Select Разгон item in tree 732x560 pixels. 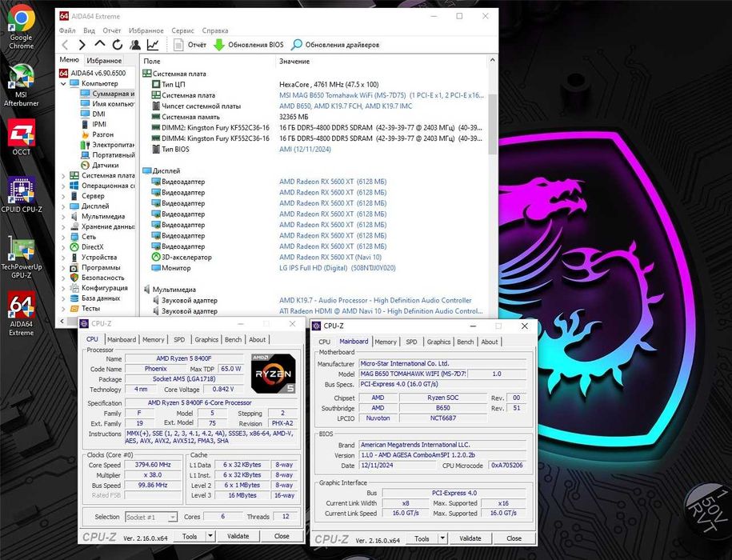tap(98, 134)
